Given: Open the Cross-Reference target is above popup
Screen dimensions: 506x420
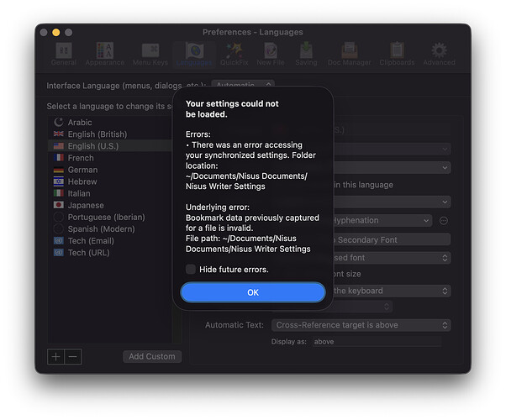Looking at the screenshot, I should click(x=361, y=325).
